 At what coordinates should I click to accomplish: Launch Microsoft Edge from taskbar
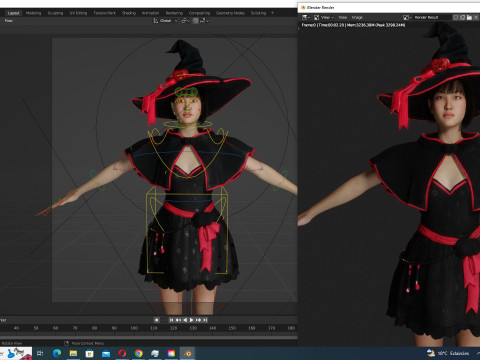(57, 353)
